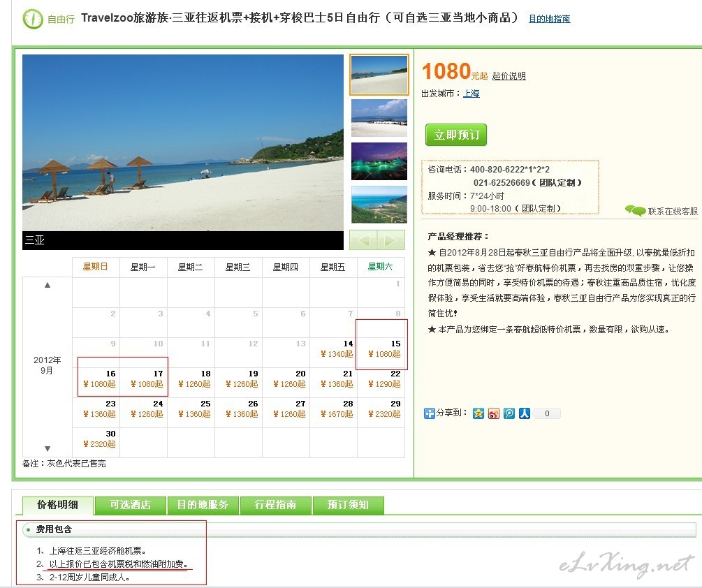Select September 24 departure date
Image resolution: width=702 pixels, height=588 pixels.
click(144, 413)
